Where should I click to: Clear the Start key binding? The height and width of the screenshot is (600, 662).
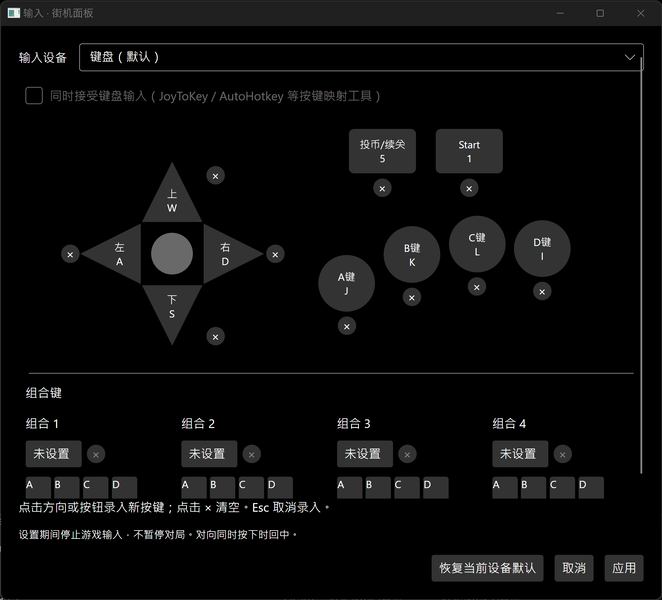(469, 188)
